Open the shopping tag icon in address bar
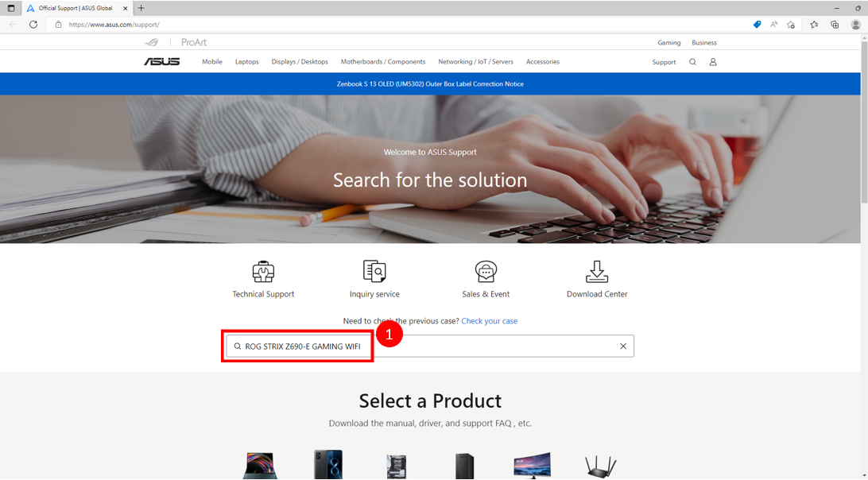Viewport: 868px width, 480px height. 757,25
